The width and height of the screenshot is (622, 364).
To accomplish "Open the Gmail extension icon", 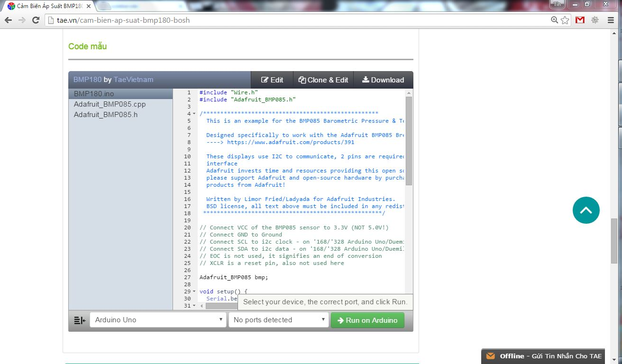I will [x=580, y=20].
